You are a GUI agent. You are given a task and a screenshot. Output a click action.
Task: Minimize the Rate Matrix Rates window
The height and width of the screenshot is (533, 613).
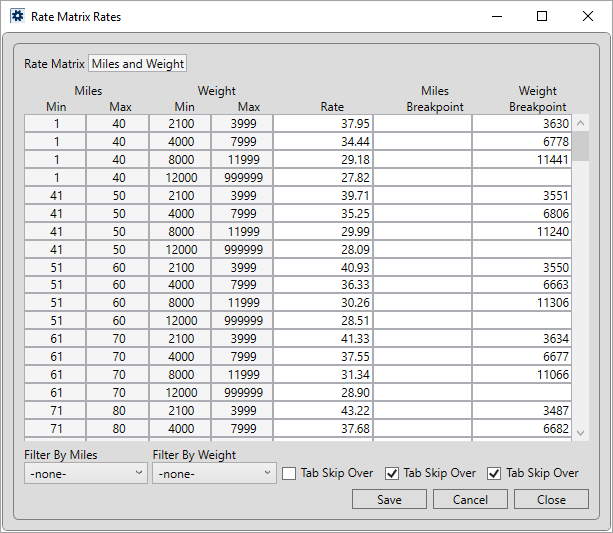click(x=496, y=17)
